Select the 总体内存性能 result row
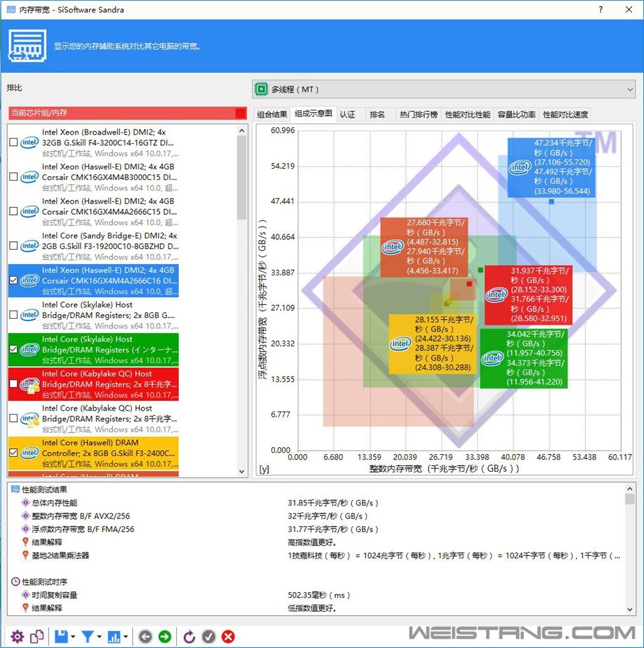The height and width of the screenshot is (648, 644). tap(316, 503)
